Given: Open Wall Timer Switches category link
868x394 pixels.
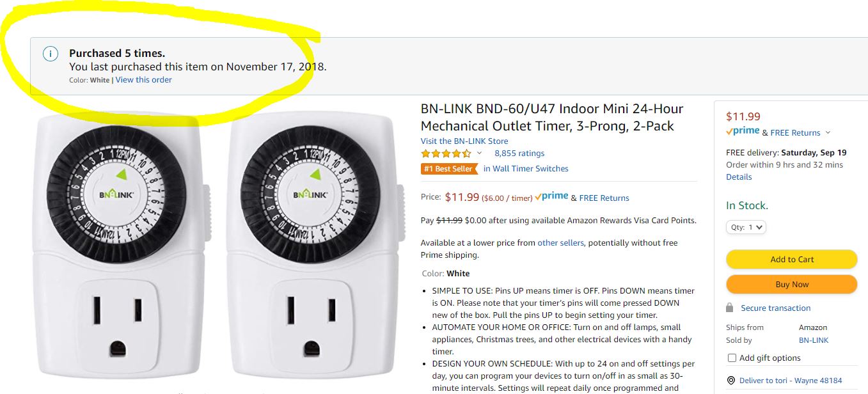Looking at the screenshot, I should (526, 169).
